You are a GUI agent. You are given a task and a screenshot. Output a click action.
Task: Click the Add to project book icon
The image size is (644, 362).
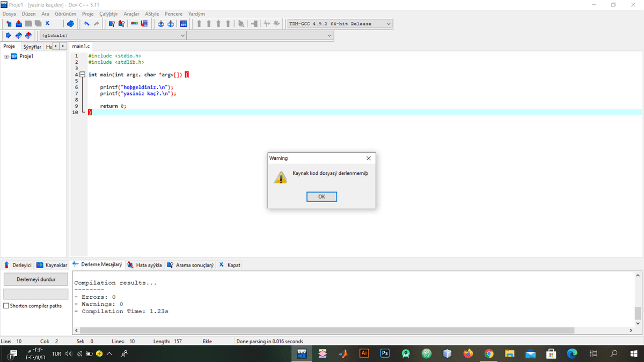[18, 35]
